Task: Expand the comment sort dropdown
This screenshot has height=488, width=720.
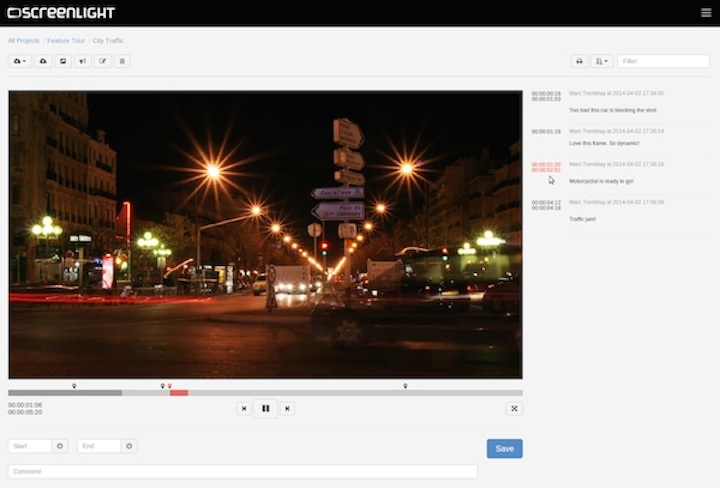Action: click(601, 61)
